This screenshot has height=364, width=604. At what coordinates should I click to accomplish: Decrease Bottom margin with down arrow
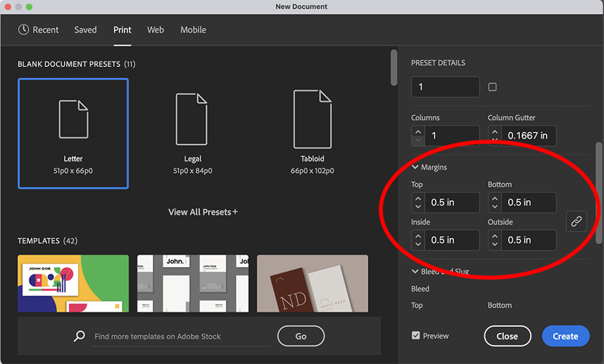pos(494,207)
